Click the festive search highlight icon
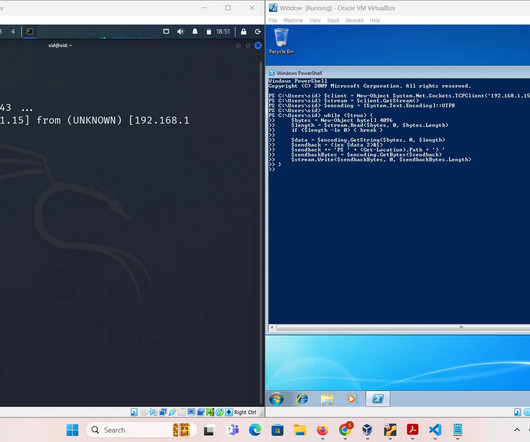Image resolution: width=530 pixels, height=442 pixels. point(181,430)
